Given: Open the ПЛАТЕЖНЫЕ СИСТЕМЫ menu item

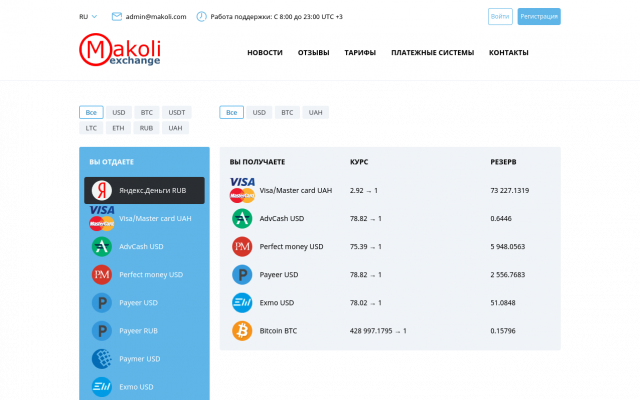Looking at the screenshot, I should [x=433, y=53].
